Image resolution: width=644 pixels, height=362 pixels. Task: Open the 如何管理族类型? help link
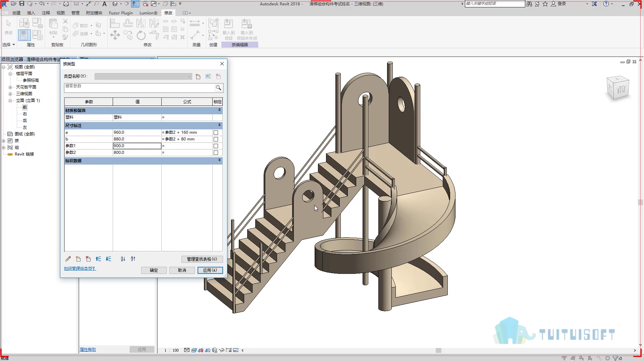pyautogui.click(x=80, y=268)
